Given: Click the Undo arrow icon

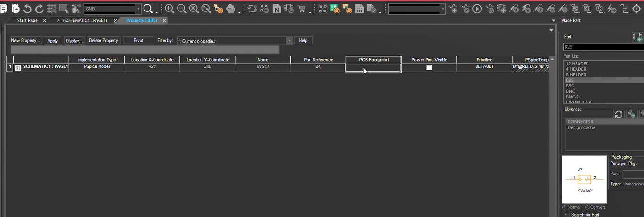Looking at the screenshot, I should coord(27,9).
